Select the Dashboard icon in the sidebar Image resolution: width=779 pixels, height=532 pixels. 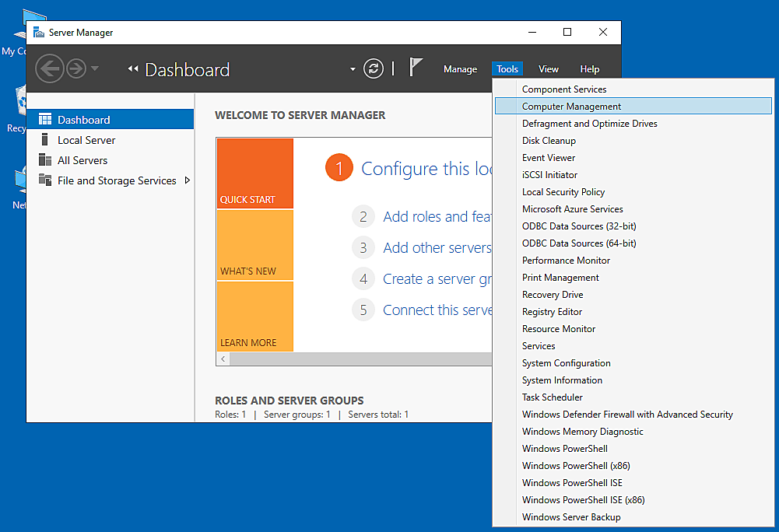[x=45, y=119]
